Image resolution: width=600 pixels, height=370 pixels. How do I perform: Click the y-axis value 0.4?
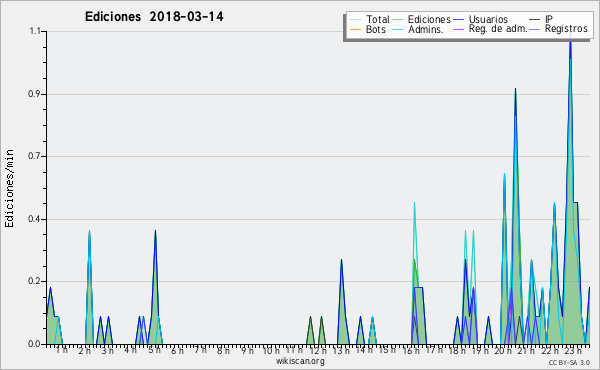[34, 219]
